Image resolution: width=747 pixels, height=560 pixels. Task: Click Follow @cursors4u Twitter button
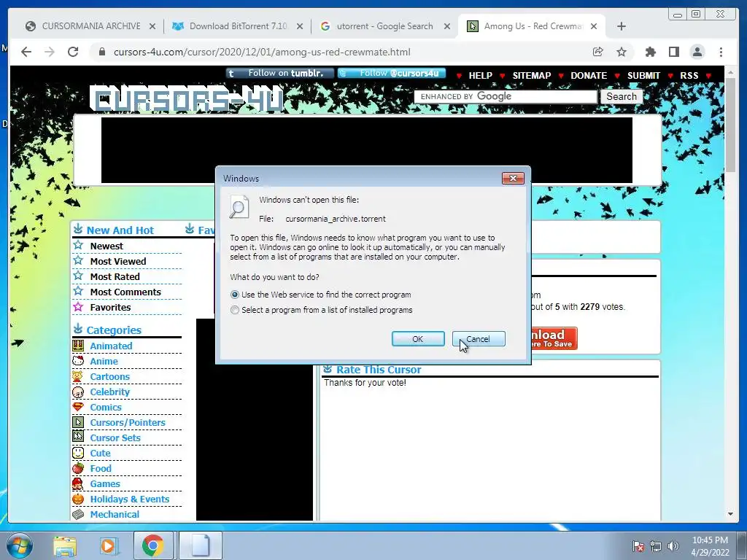[392, 74]
